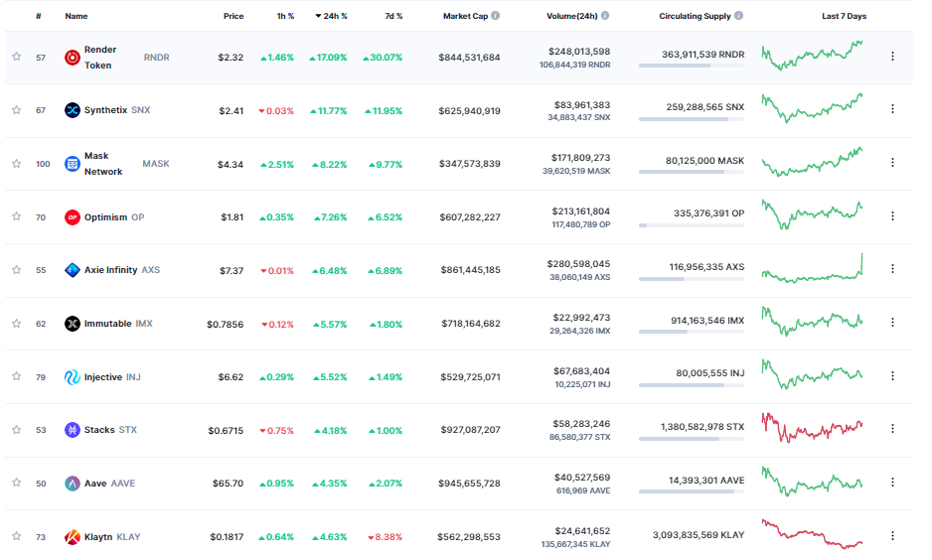Click the Synthetix coin logo
The width and height of the screenshot is (932, 560).
(x=73, y=110)
